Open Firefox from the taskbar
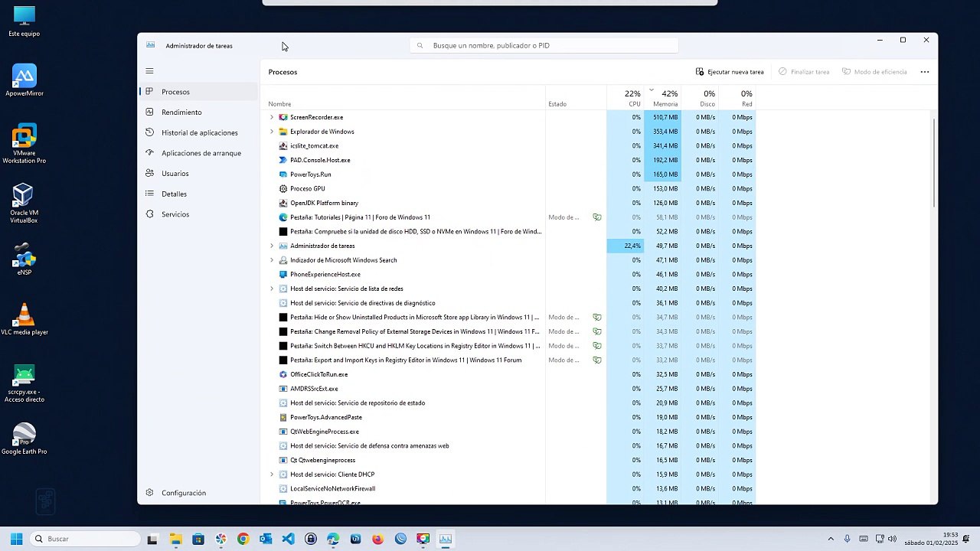 [378, 539]
